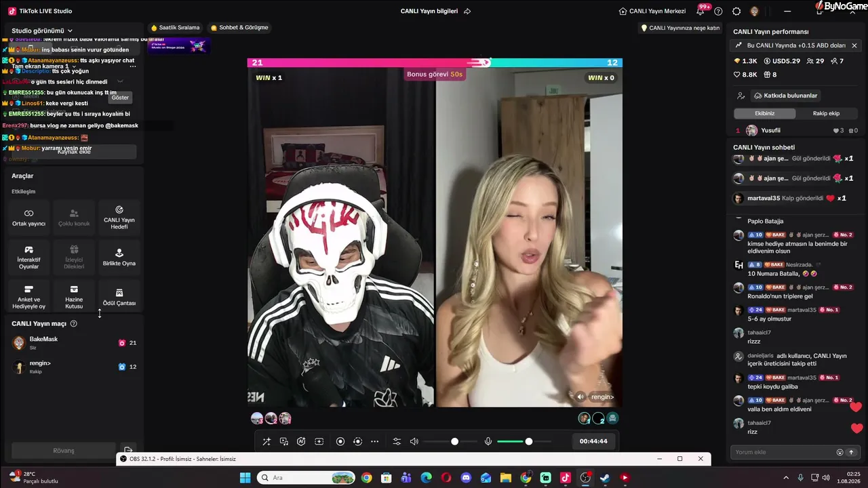Open the audio mixer settings icon
Viewport: 868px width, 488px height.
coord(397,442)
